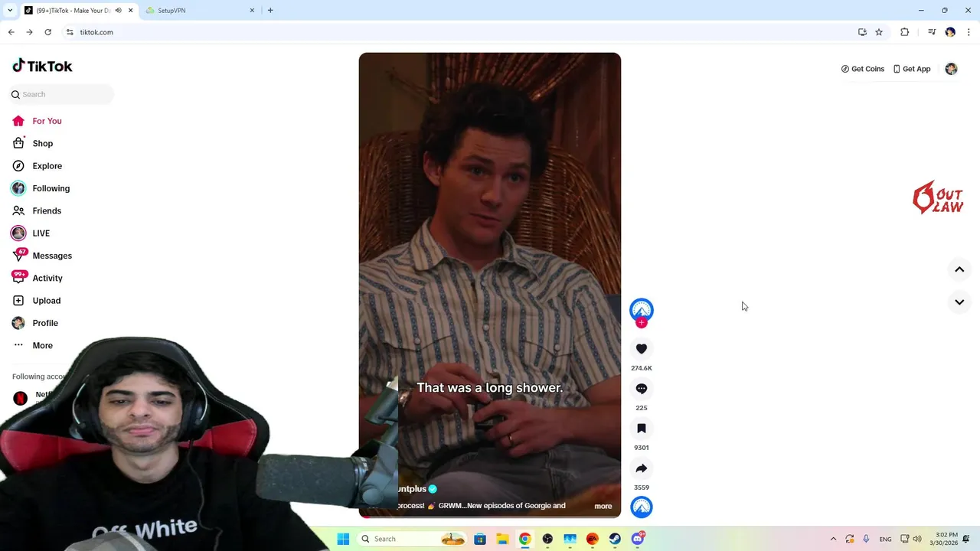Open the video comments
Image resolution: width=980 pixels, height=551 pixels.
click(x=642, y=389)
